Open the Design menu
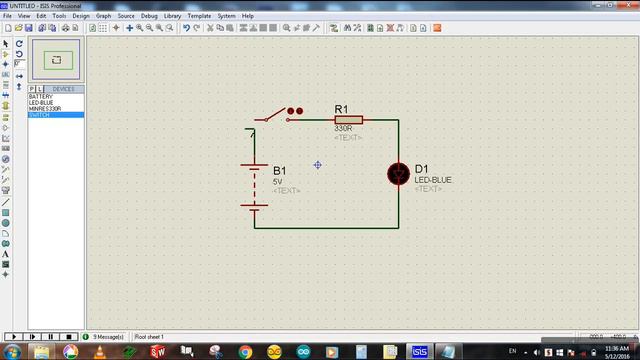Image resolution: width=640 pixels, height=360 pixels. 81,16
